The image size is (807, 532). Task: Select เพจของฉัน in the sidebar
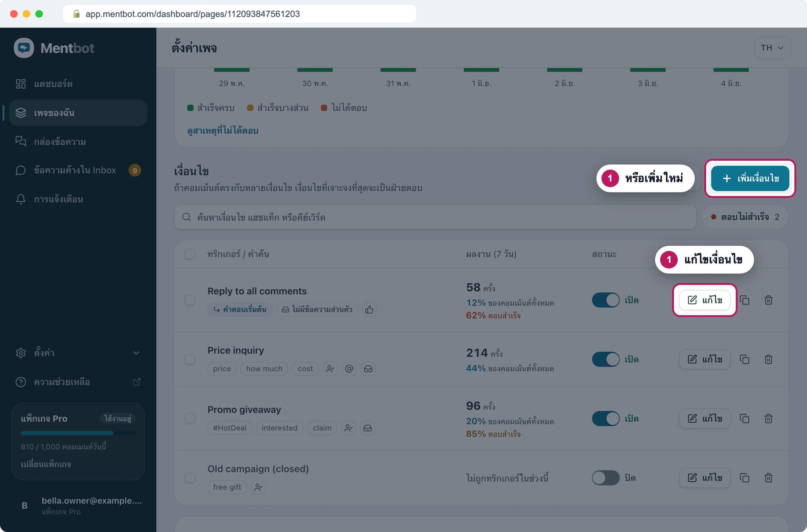78,113
